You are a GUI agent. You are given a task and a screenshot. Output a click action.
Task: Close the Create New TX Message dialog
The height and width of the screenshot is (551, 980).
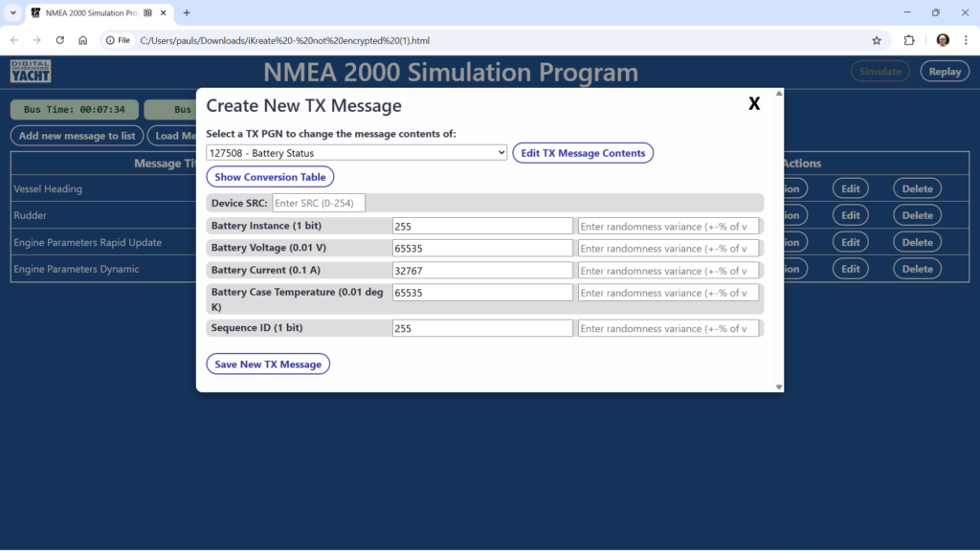pyautogui.click(x=754, y=104)
